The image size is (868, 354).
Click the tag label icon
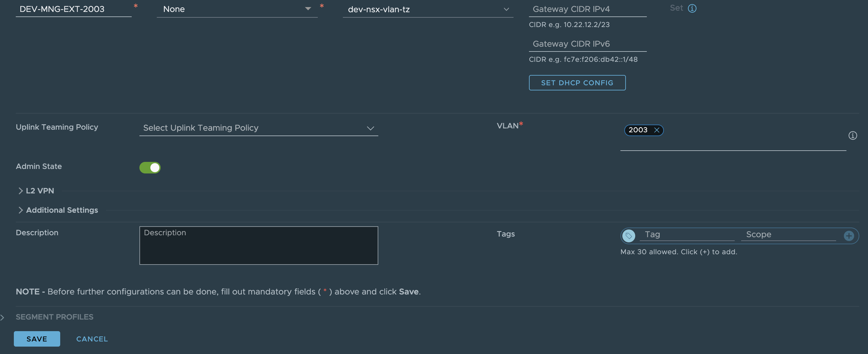[x=628, y=236]
